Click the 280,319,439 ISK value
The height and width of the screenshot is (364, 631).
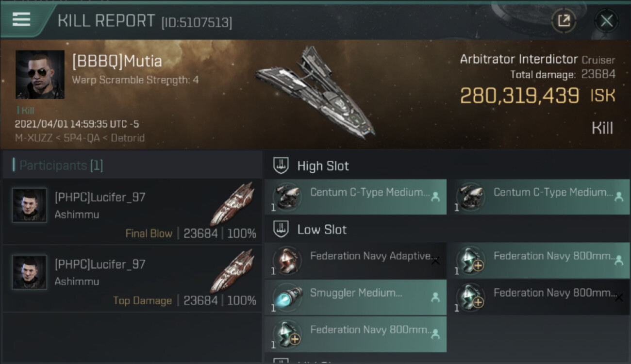coord(519,96)
